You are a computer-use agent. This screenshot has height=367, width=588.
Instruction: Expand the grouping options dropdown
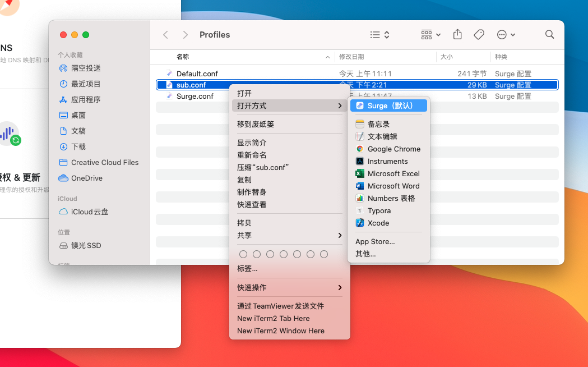point(430,35)
